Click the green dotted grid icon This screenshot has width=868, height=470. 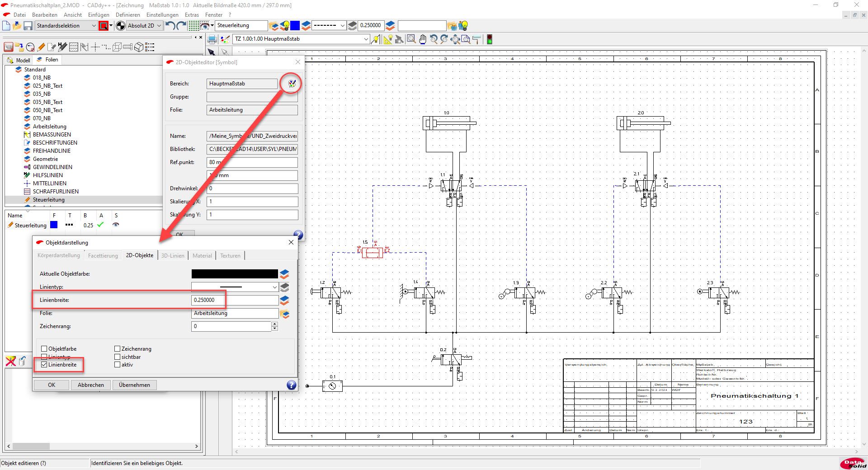tap(193, 26)
